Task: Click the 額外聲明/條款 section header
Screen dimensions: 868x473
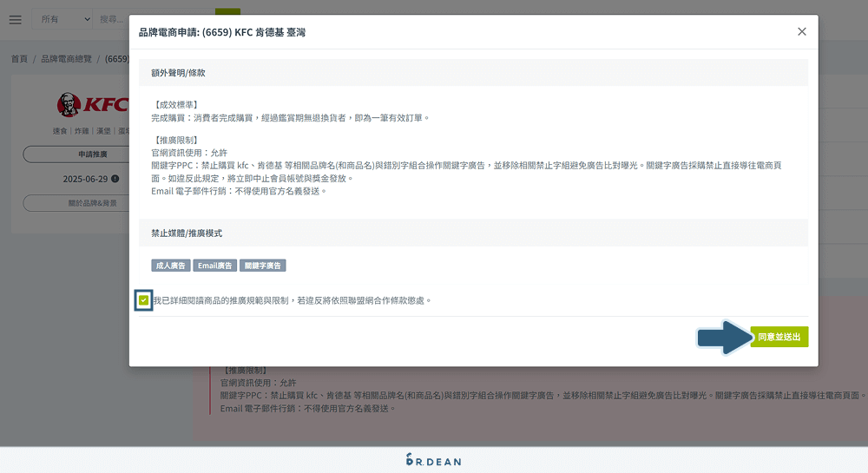Action: 473,73
